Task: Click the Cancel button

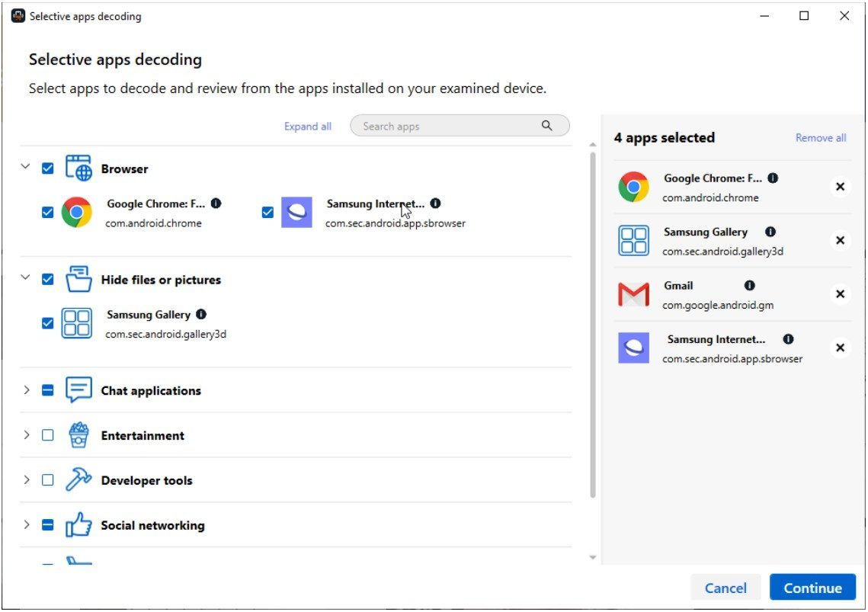Action: tap(725, 587)
